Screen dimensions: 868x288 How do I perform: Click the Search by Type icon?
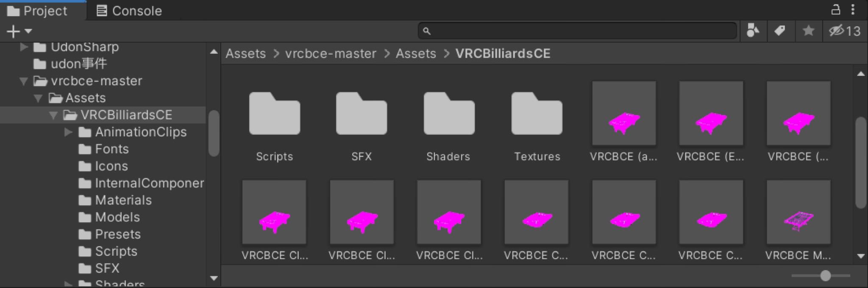pos(753,31)
